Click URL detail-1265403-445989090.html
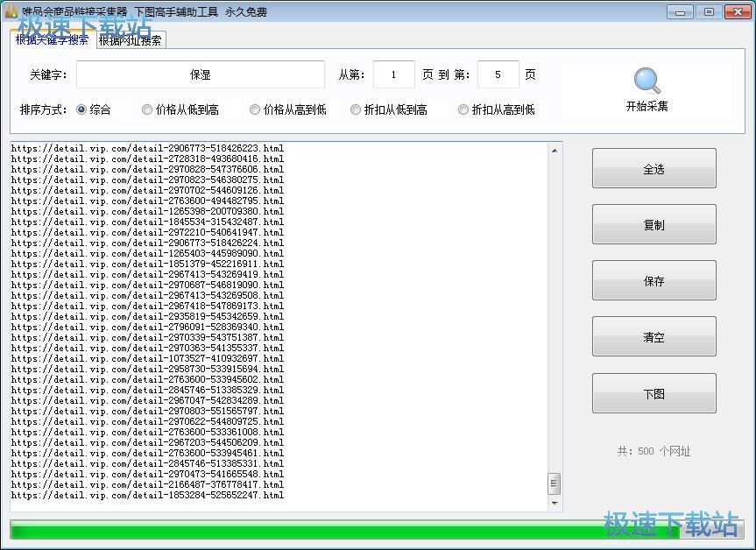 [147, 253]
